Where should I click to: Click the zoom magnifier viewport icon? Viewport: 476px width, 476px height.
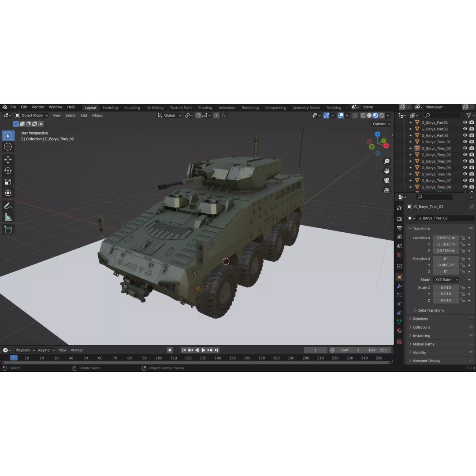coord(387,161)
